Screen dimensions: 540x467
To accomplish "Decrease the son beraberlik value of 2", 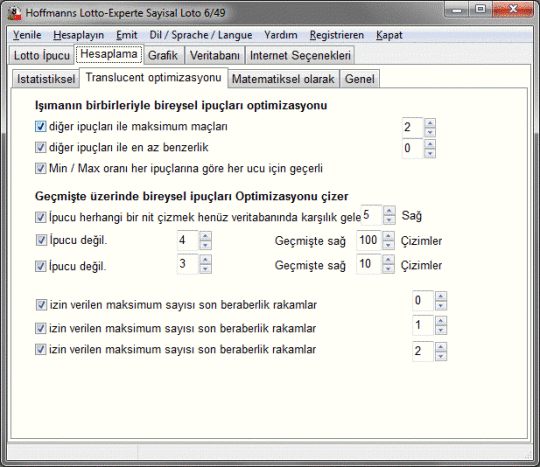I will [441, 356].
